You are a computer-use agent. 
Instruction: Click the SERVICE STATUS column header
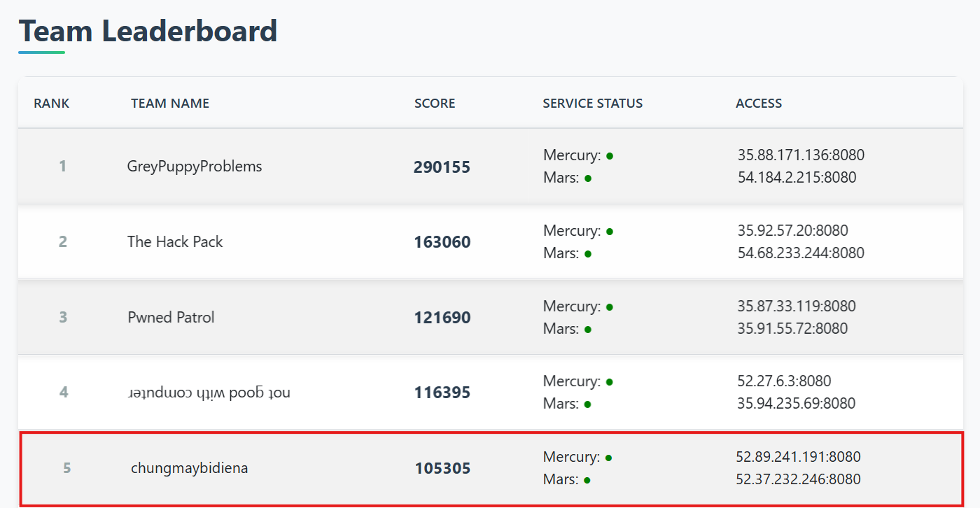point(593,104)
